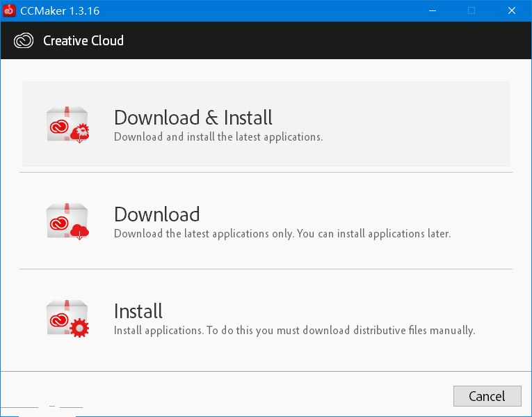Click 'Download and install the latest applications.' text
532x417 pixels.
(218, 137)
